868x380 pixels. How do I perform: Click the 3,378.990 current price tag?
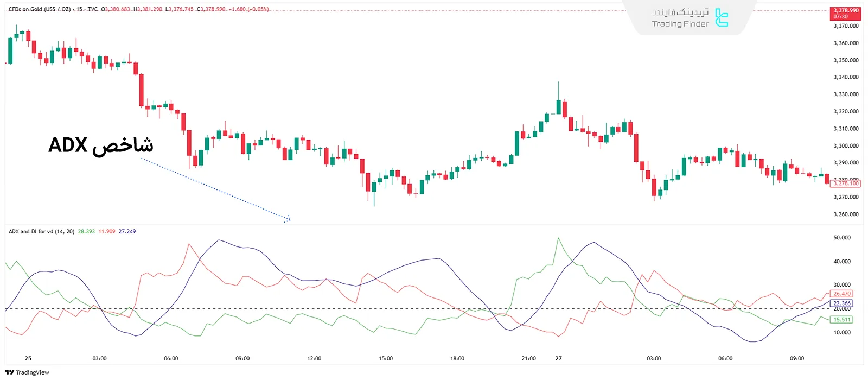click(x=845, y=11)
